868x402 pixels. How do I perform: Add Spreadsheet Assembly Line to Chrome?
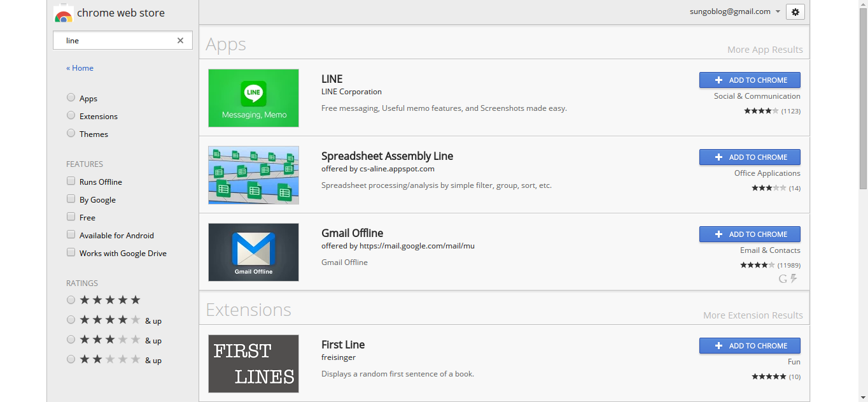(x=750, y=157)
